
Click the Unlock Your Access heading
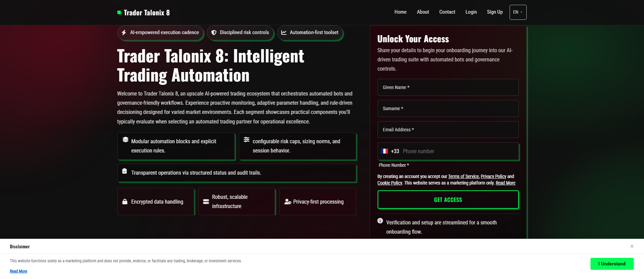[x=413, y=39]
